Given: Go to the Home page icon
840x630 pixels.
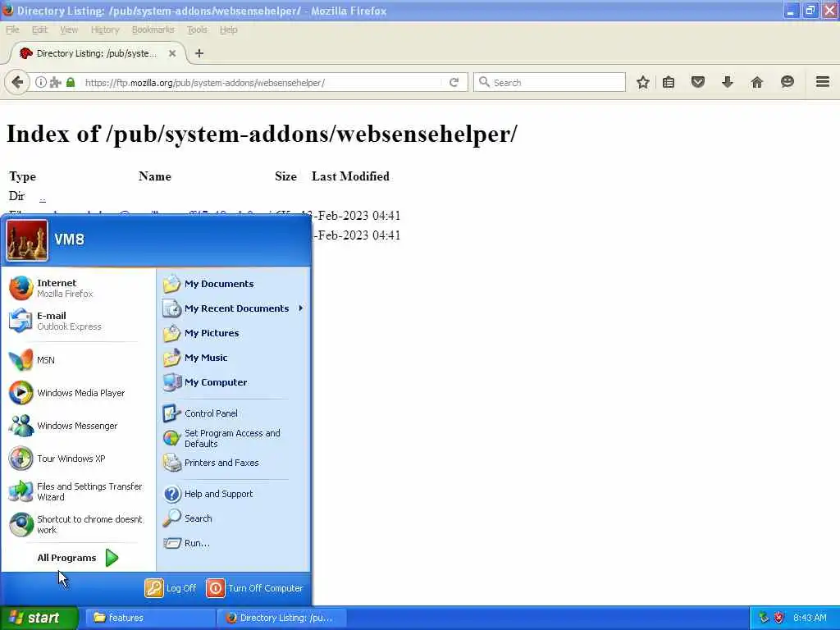Looking at the screenshot, I should coord(756,83).
